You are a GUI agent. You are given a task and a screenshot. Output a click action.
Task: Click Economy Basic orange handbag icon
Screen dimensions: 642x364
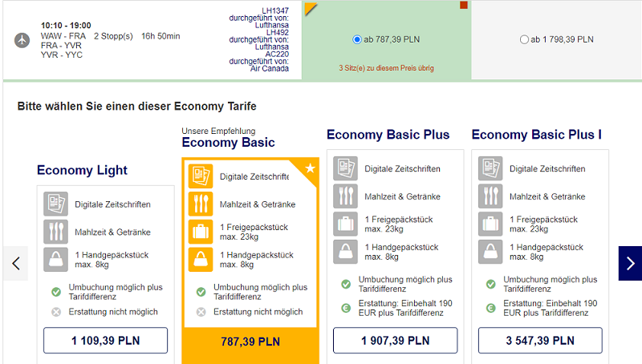201,259
